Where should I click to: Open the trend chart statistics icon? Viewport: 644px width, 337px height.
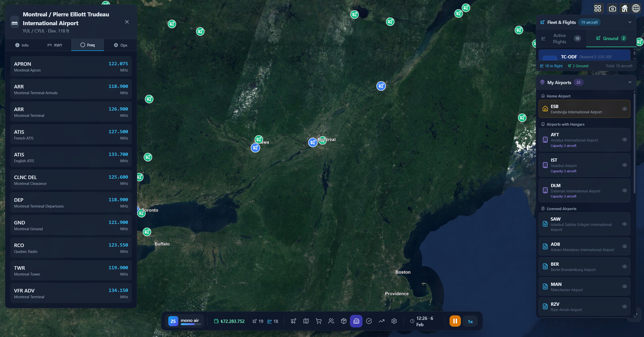coord(381,321)
